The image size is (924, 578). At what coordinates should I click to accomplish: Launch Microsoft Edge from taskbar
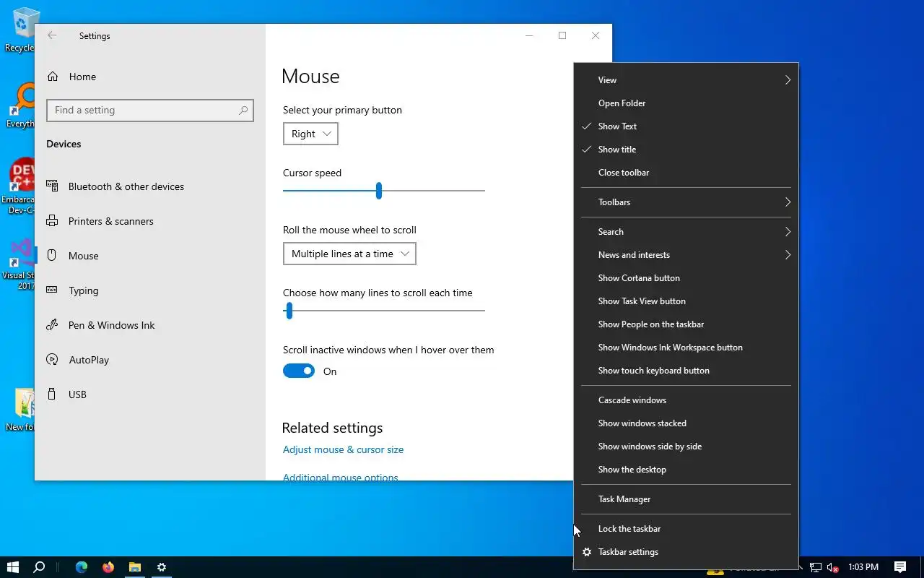coord(82,567)
